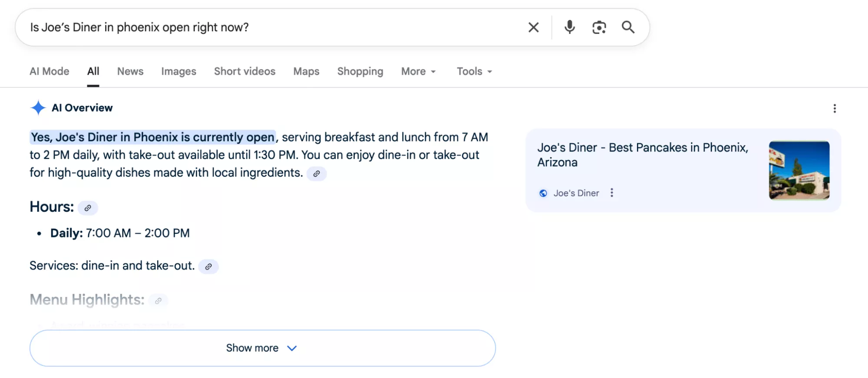Expand AI Overview with Show more

pos(262,348)
